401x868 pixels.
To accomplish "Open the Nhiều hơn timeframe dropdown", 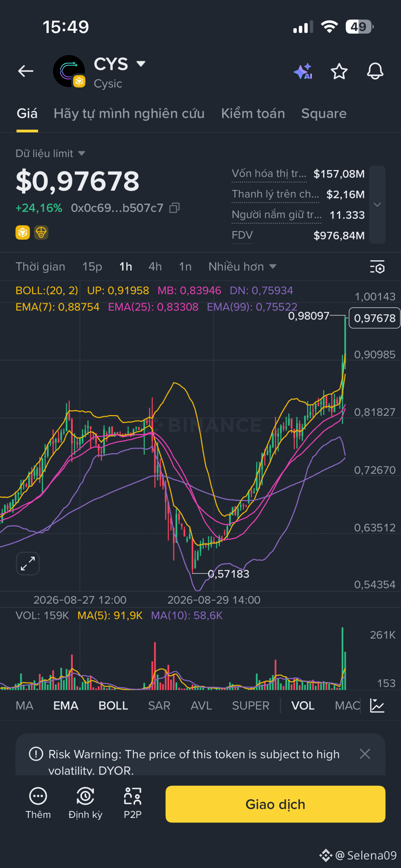I will (242, 266).
